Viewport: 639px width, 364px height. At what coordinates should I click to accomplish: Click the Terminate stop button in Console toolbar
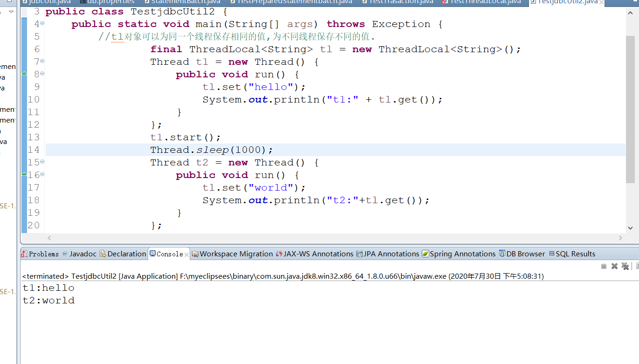click(603, 266)
